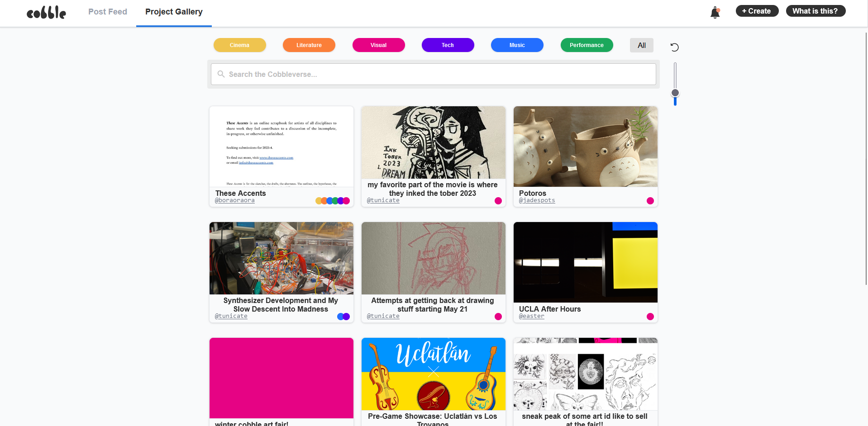Image resolution: width=868 pixels, height=426 pixels.
Task: Open the red sketch drawing thumbnail
Action: (x=434, y=258)
